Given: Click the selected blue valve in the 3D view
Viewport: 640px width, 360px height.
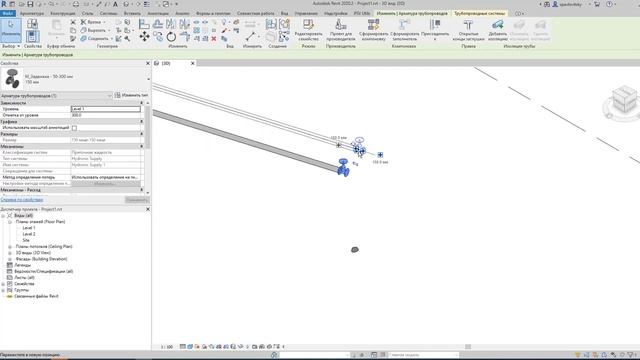Looking at the screenshot, I should [x=343, y=167].
